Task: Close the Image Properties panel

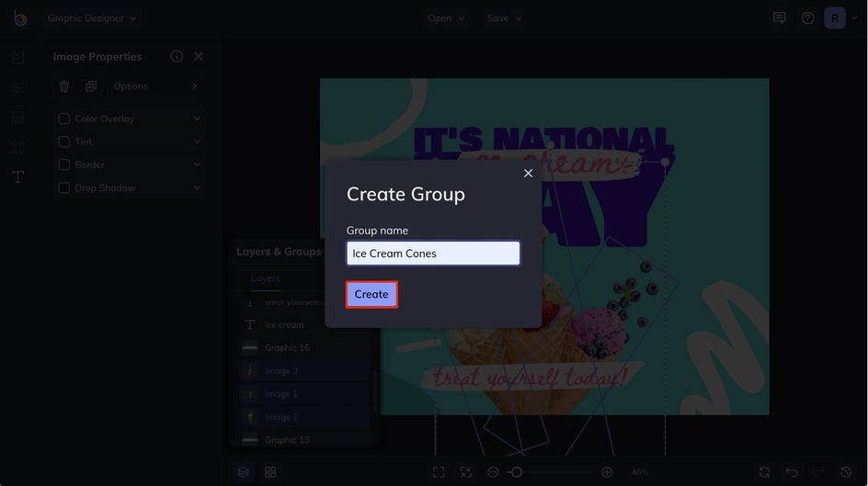Action: pos(199,56)
